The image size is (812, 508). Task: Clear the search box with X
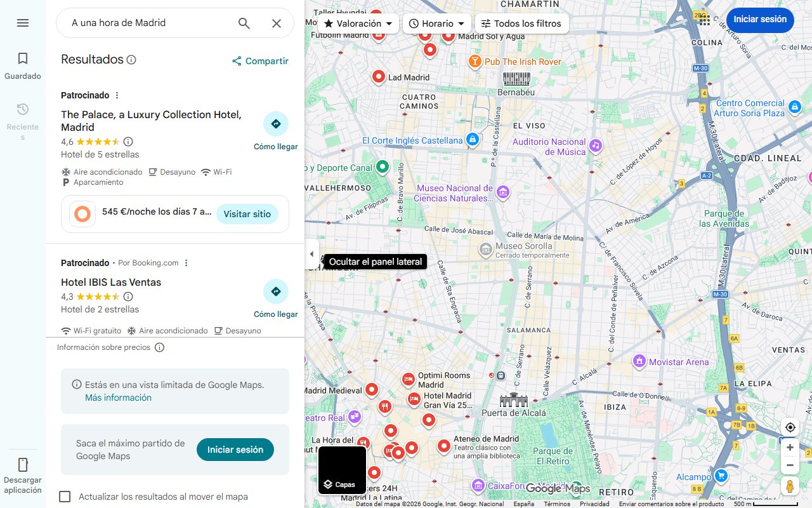277,23
